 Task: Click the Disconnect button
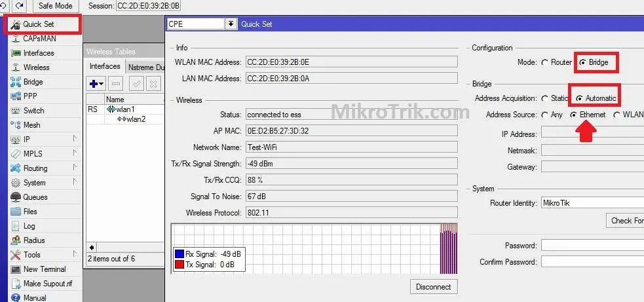(433, 287)
